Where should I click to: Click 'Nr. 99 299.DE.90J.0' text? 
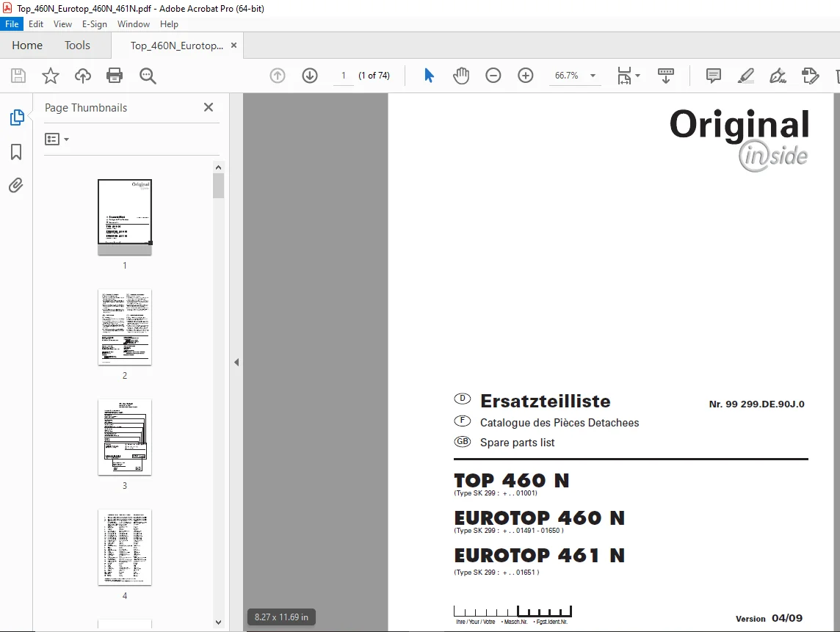click(756, 404)
